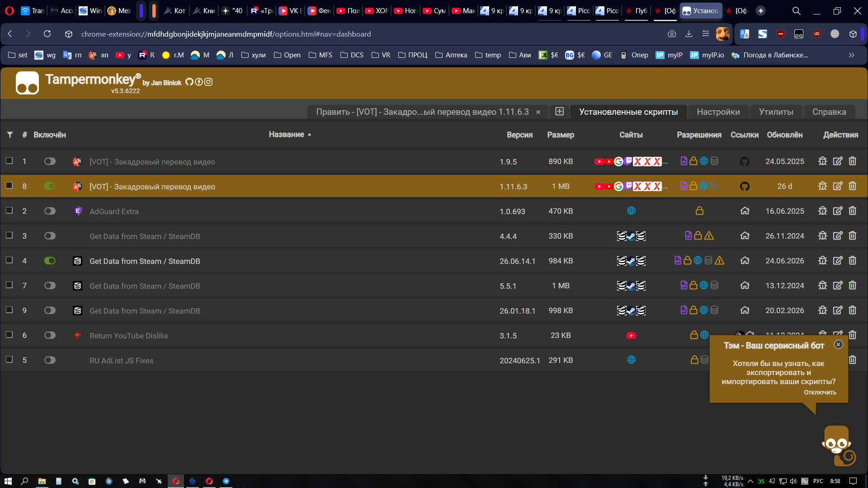Open Tampermonkey Facebook link in header
Viewport: 868px width, 488px height.
point(199,82)
